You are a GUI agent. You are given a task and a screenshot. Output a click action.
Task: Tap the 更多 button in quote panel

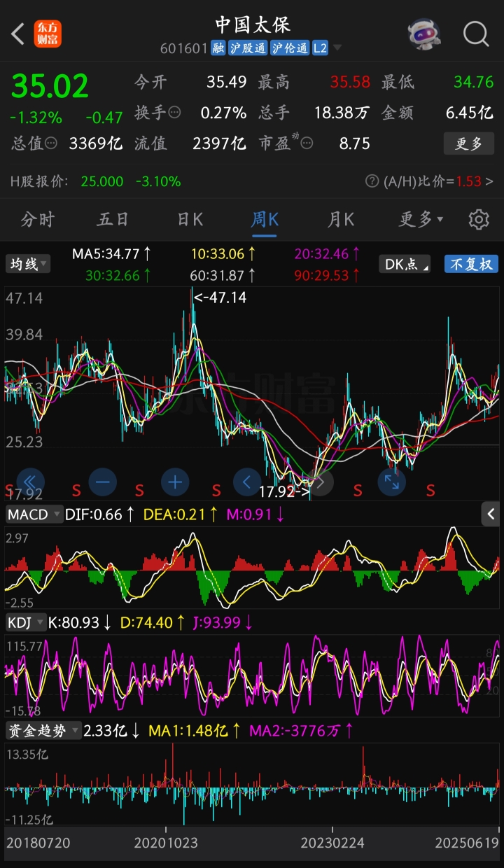pyautogui.click(x=469, y=143)
